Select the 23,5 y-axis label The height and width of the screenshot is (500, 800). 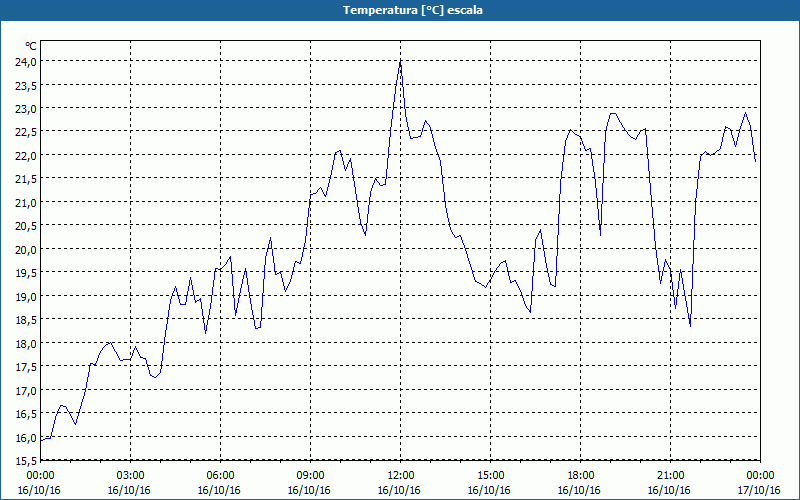pos(26,85)
